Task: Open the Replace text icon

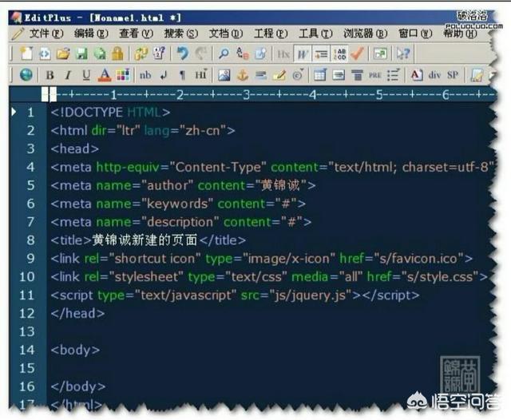Action: coord(242,53)
